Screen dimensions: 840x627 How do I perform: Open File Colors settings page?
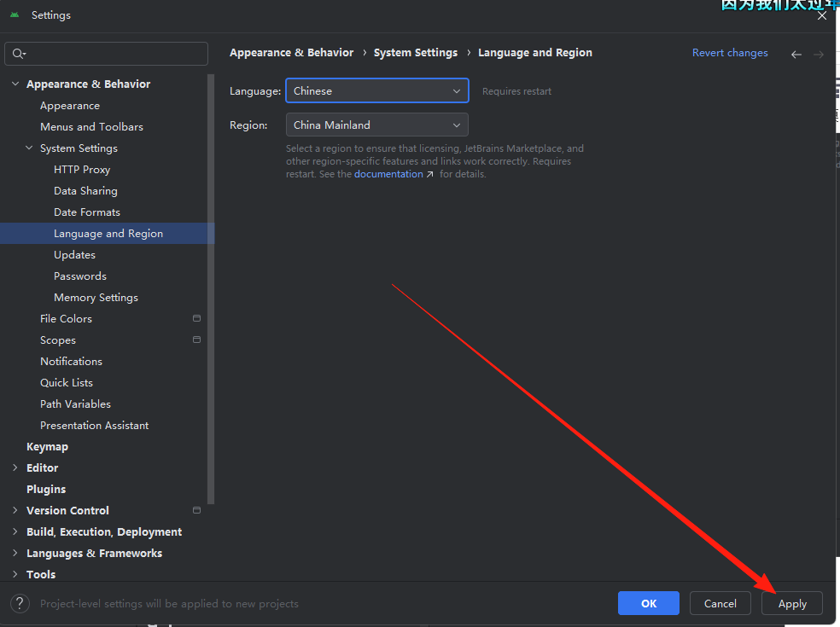click(66, 318)
